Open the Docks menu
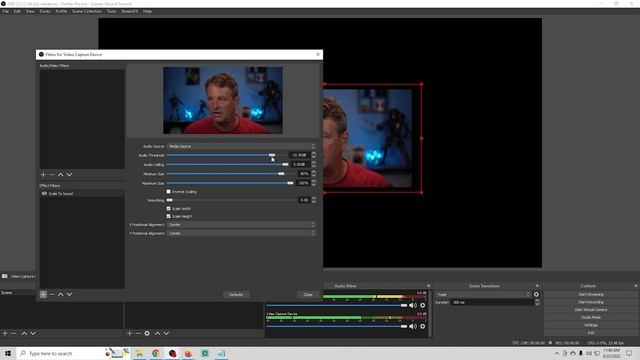Viewport: 640px width, 360px height. 45,11
